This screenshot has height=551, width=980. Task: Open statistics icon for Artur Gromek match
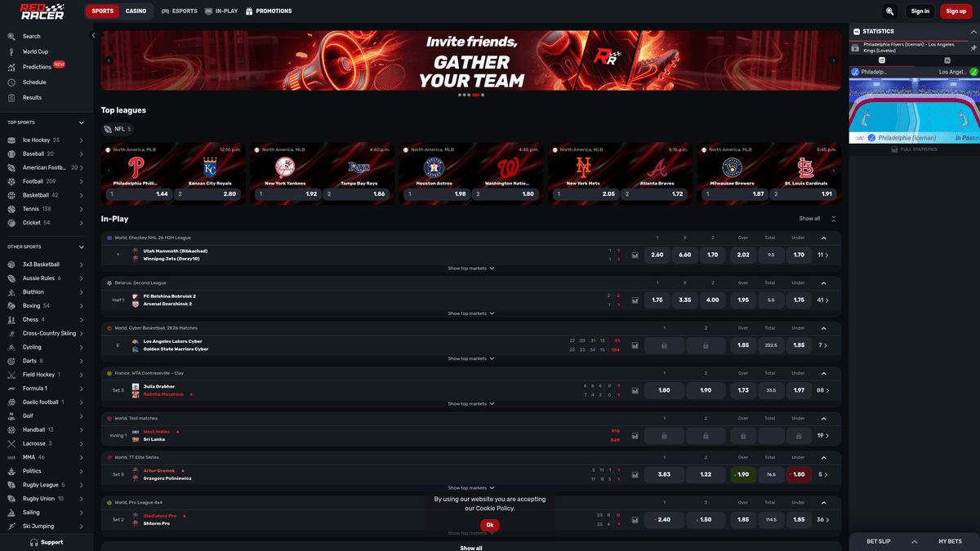[x=635, y=475]
